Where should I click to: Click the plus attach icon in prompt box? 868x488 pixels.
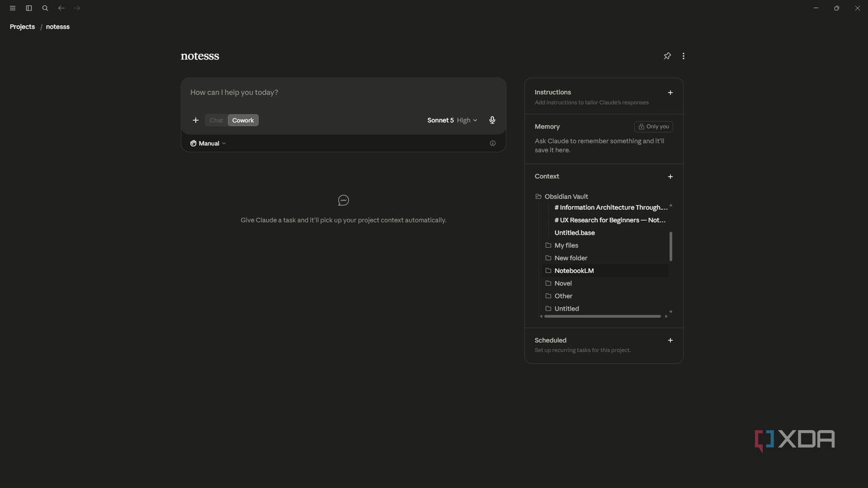(196, 120)
